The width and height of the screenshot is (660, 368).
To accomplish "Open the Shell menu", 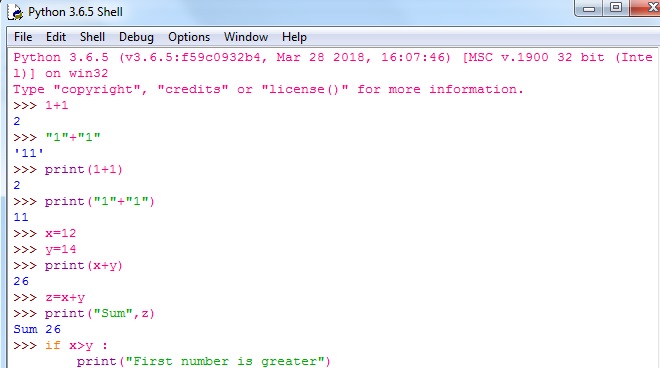I will (92, 37).
